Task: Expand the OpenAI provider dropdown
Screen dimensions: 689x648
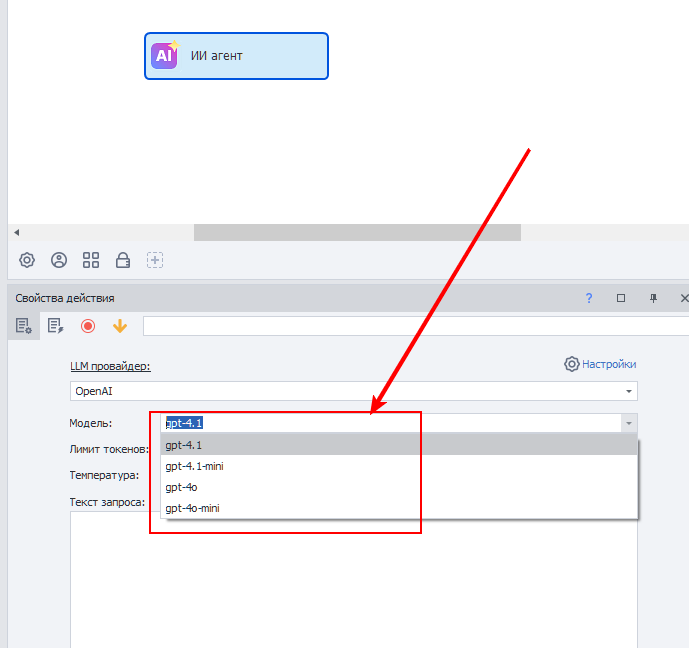Action: click(x=629, y=391)
